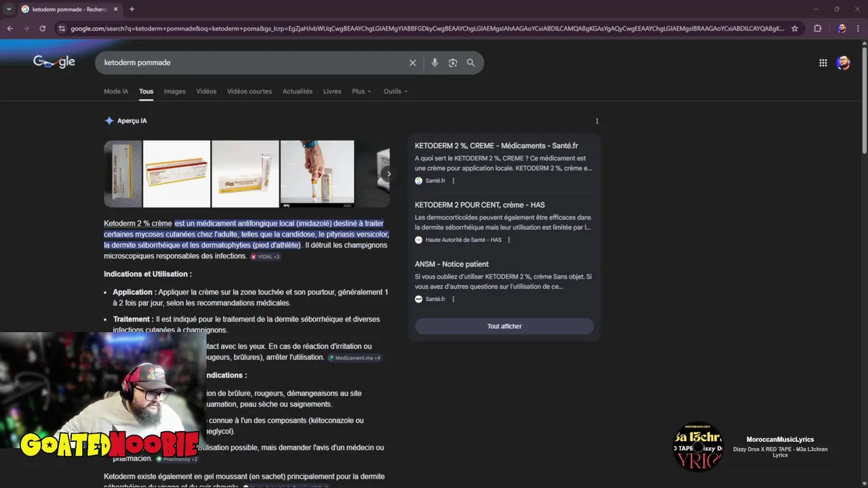This screenshot has height=488, width=868.
Task: Switch to Vidéos results tab
Action: [206, 91]
